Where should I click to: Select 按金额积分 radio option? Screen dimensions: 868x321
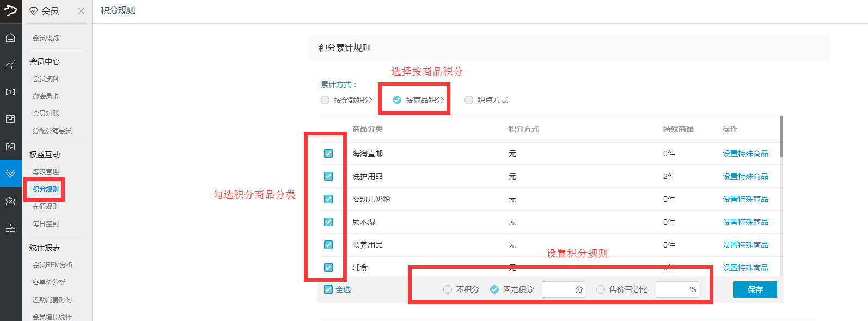(325, 100)
